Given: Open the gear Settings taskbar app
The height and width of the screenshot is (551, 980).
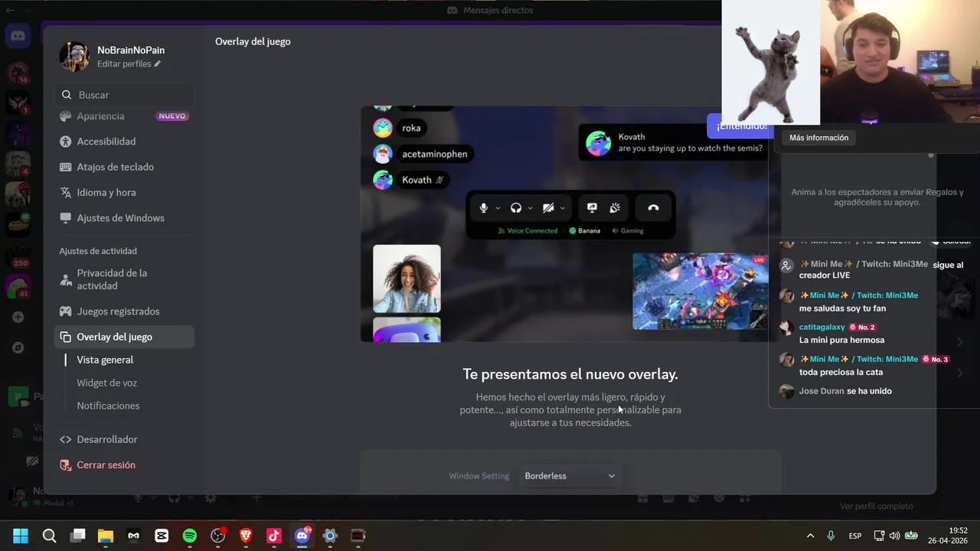Looking at the screenshot, I should [330, 536].
